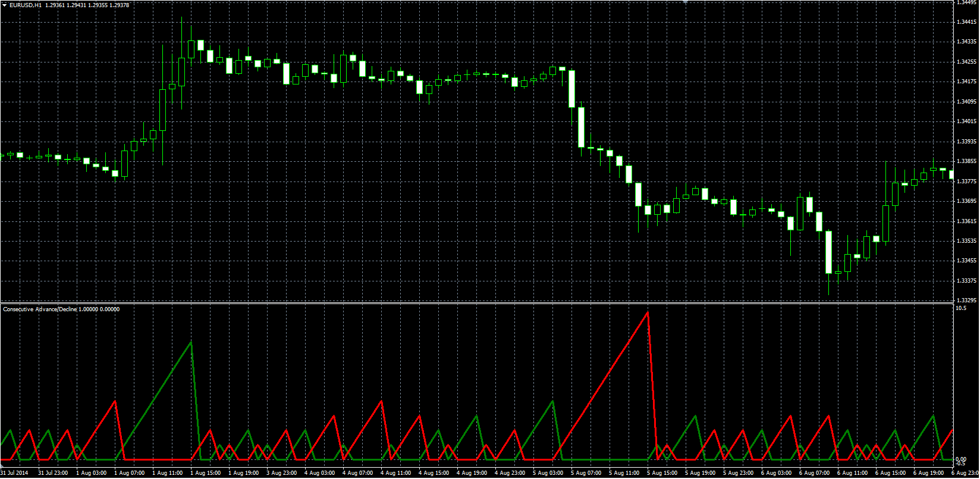Click the 5 Aug 11:00 time label
The image size is (980, 479).
624,473
